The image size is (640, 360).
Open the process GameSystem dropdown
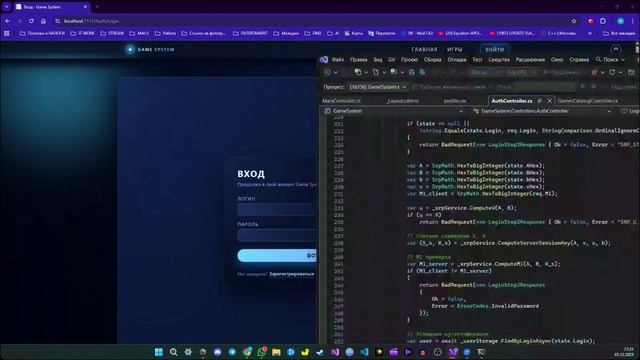(x=378, y=87)
